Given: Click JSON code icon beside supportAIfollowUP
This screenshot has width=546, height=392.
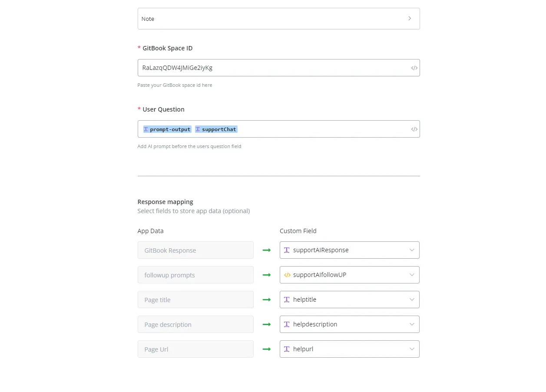Looking at the screenshot, I should 287,275.
